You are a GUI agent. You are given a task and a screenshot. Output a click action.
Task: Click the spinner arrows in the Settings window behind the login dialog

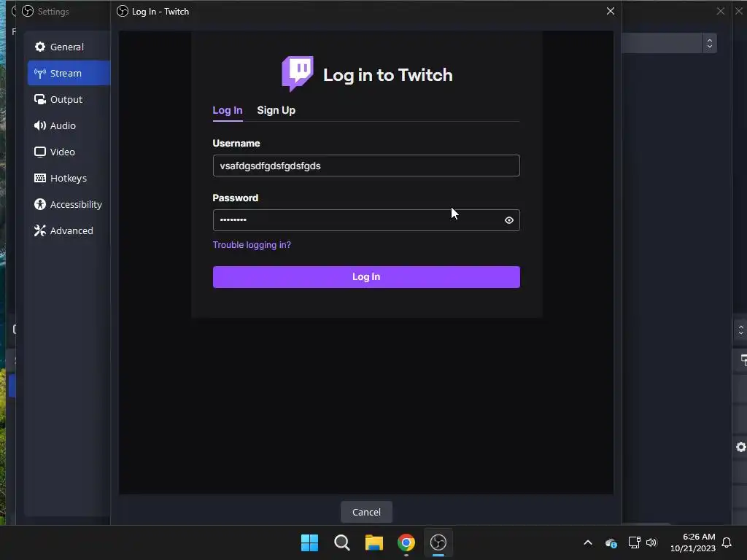point(709,43)
